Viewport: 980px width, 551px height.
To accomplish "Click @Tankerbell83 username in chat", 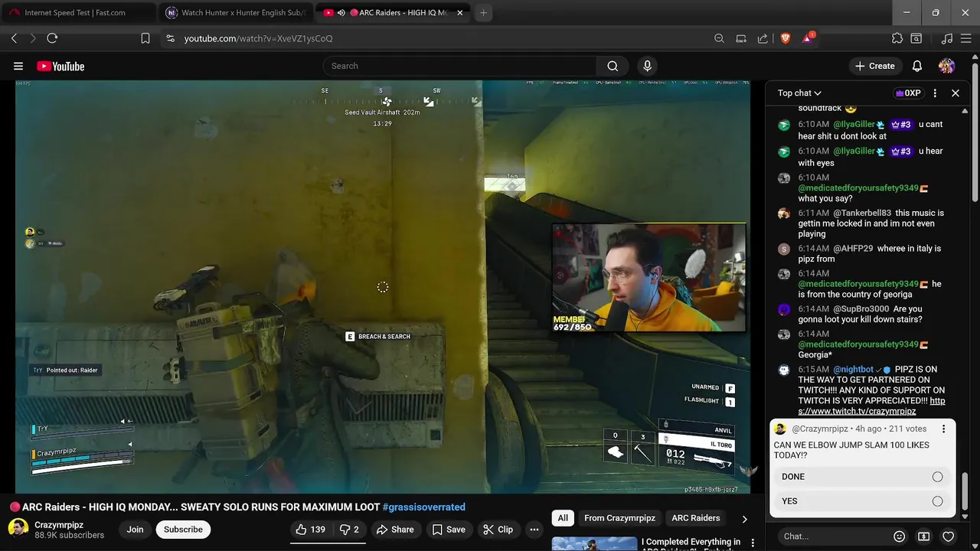I will (x=862, y=214).
